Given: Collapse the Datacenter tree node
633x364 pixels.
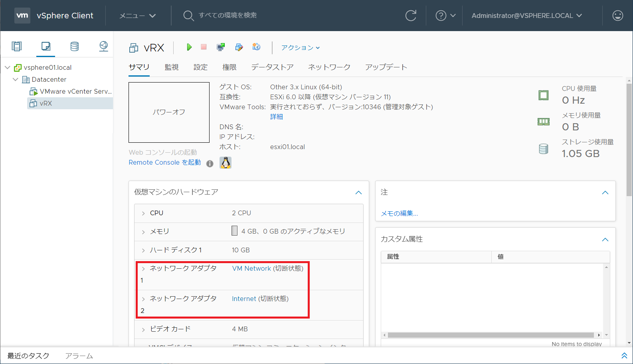Looking at the screenshot, I should coord(15,79).
